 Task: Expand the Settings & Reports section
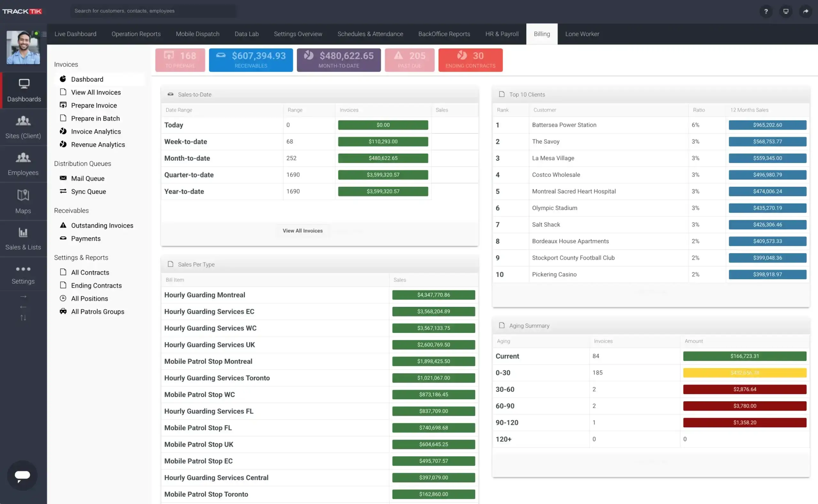(x=81, y=257)
